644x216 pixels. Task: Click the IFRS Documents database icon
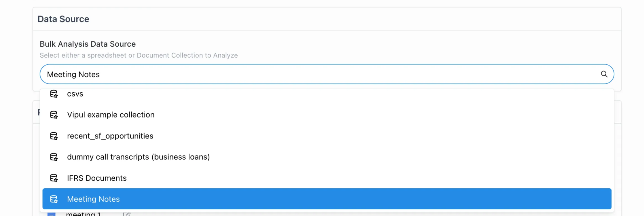pyautogui.click(x=54, y=178)
